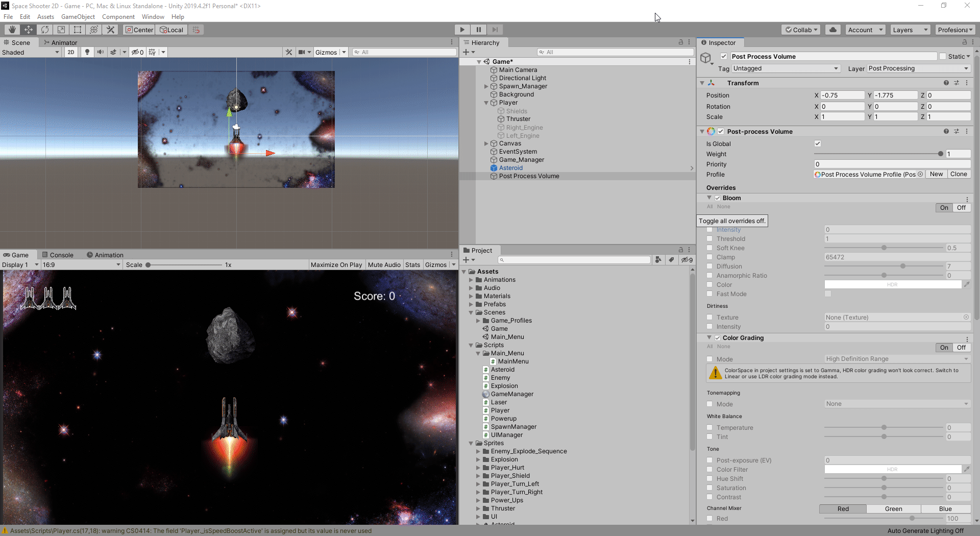Click search by type icon in Project
Viewport: 980px width, 536px height.
(658, 260)
